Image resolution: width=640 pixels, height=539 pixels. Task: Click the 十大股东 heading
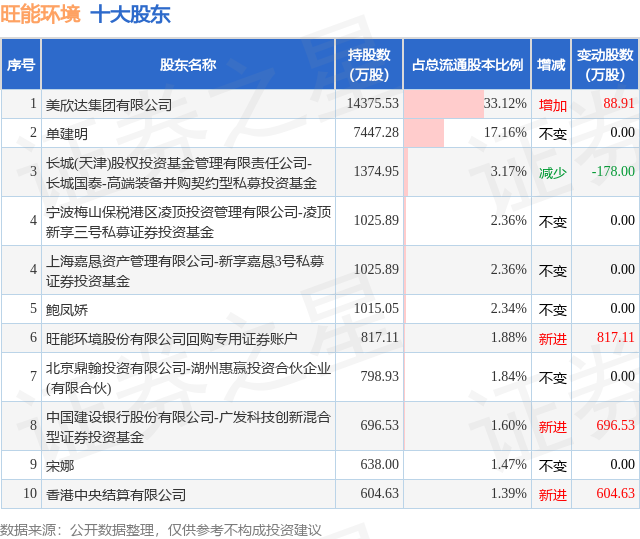(130, 14)
